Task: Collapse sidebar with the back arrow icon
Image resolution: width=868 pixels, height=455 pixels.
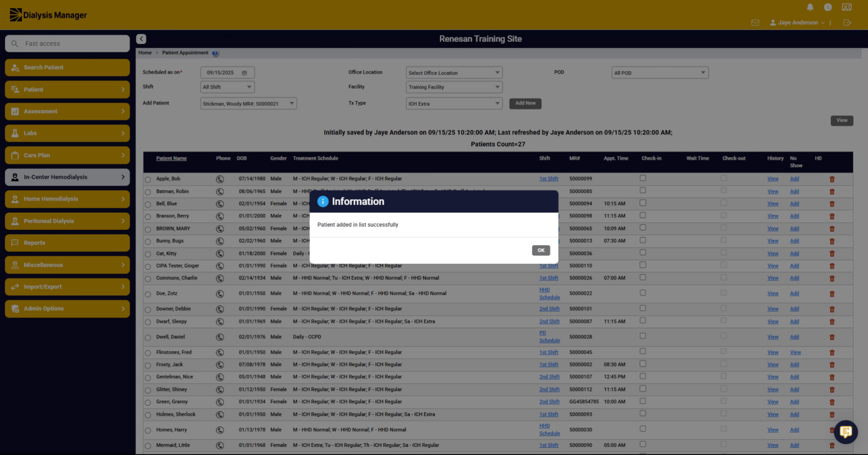Action: [141, 39]
